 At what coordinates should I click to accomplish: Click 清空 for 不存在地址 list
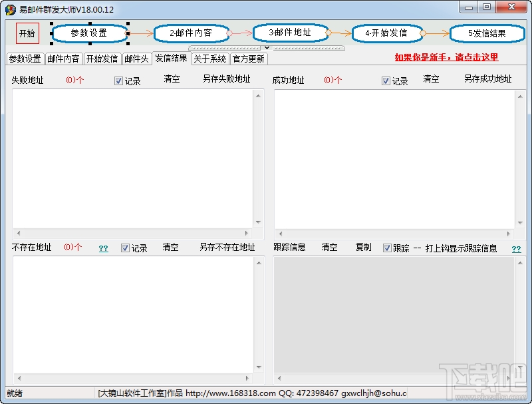[170, 247]
